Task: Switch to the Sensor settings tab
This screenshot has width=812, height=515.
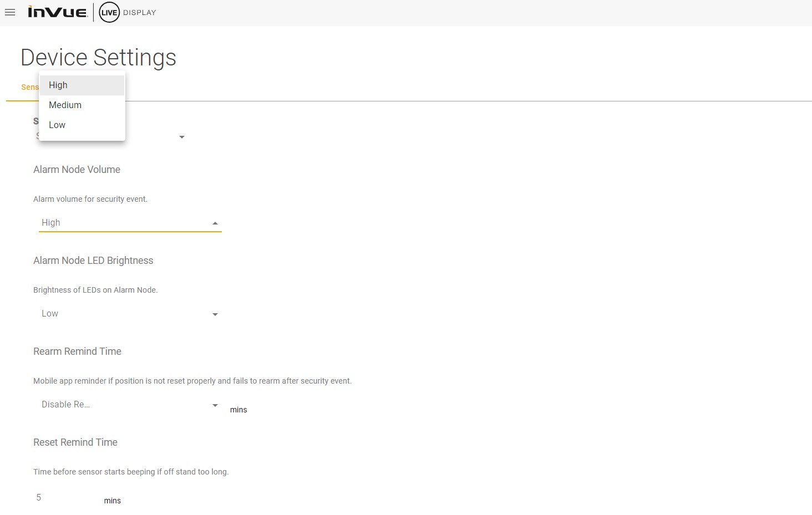Action: [29, 87]
